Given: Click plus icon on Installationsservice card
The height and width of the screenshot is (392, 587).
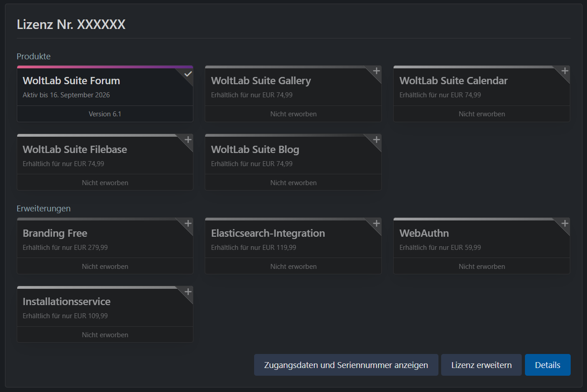Looking at the screenshot, I should (x=188, y=292).
